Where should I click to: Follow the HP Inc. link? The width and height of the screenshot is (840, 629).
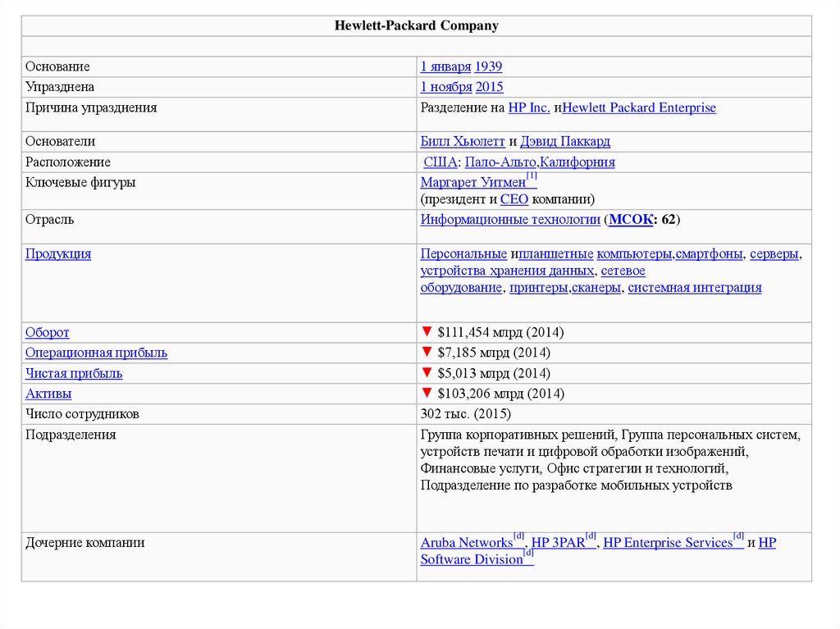tap(529, 107)
